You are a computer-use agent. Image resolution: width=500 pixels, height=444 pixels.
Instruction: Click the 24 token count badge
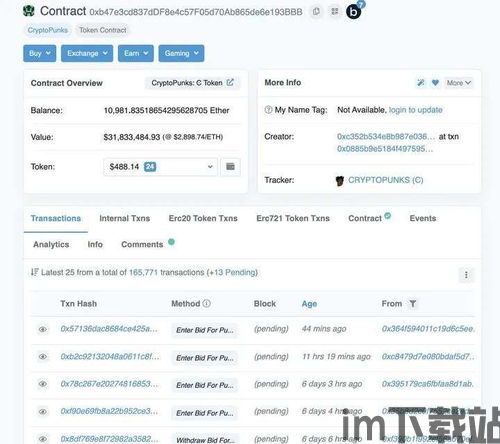150,166
